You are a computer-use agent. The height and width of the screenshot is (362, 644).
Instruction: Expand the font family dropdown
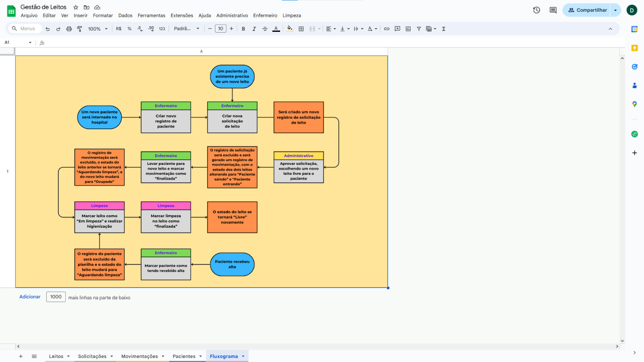(186, 29)
